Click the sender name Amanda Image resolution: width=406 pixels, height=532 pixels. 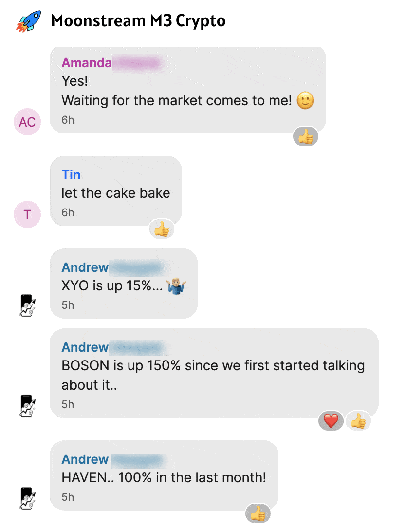click(87, 63)
